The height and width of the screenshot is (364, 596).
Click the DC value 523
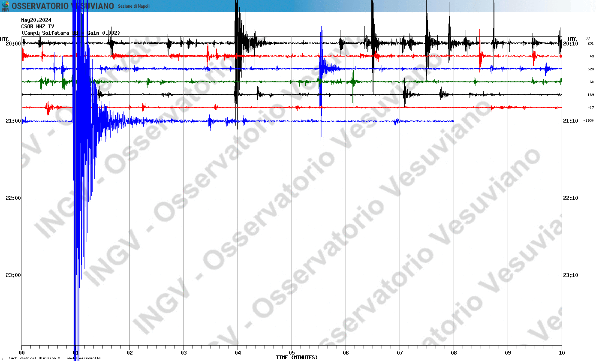tap(590, 69)
